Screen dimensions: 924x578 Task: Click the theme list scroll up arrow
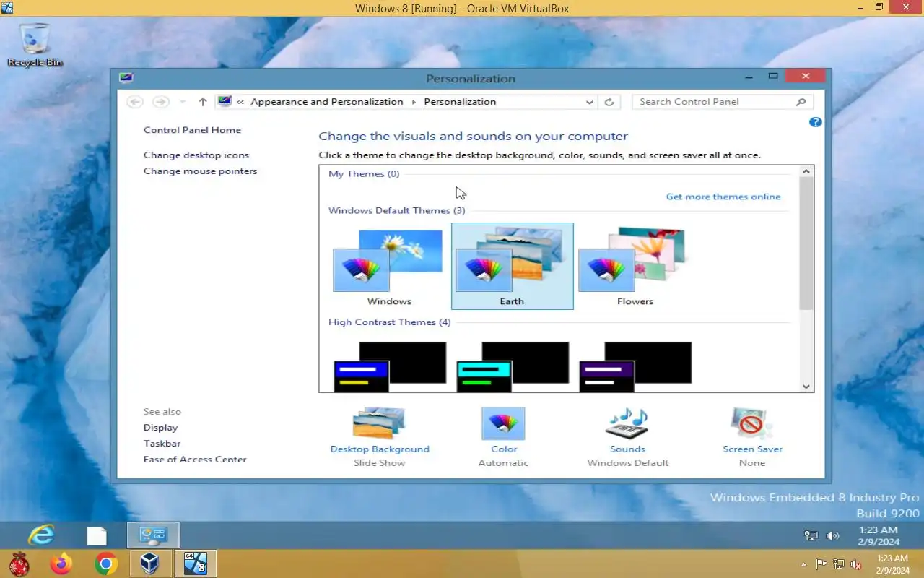[806, 171]
